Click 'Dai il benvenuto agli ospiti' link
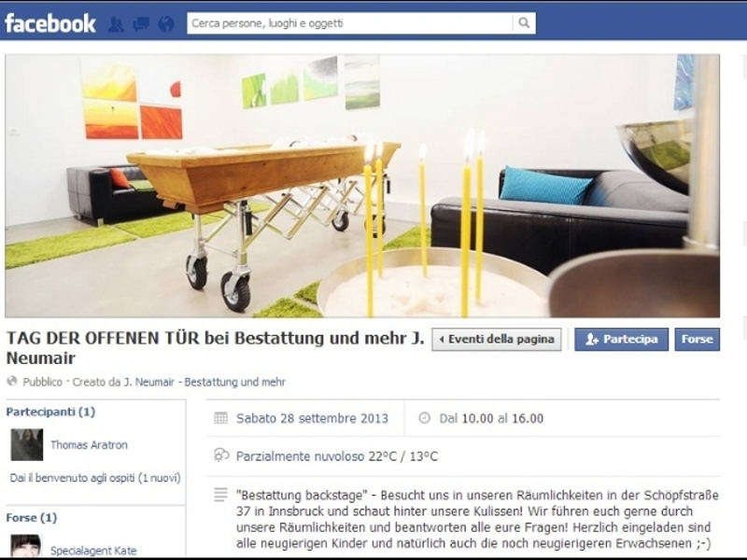The width and height of the screenshot is (747, 560). tap(95, 478)
